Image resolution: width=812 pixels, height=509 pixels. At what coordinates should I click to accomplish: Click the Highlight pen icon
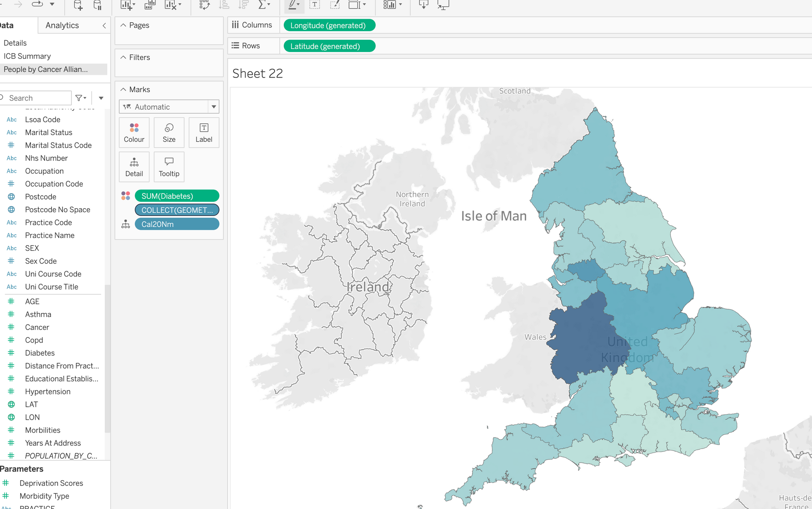tap(292, 5)
